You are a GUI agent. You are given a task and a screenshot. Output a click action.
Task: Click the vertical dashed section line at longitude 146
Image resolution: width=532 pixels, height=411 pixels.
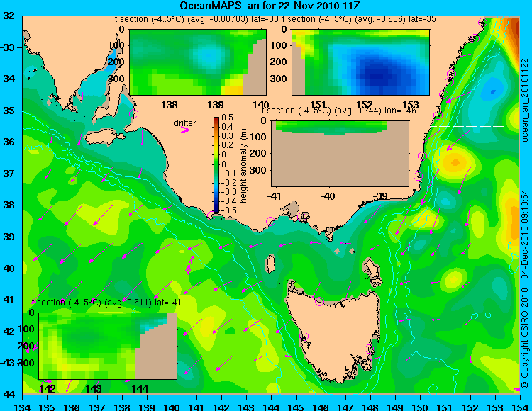point(321,260)
